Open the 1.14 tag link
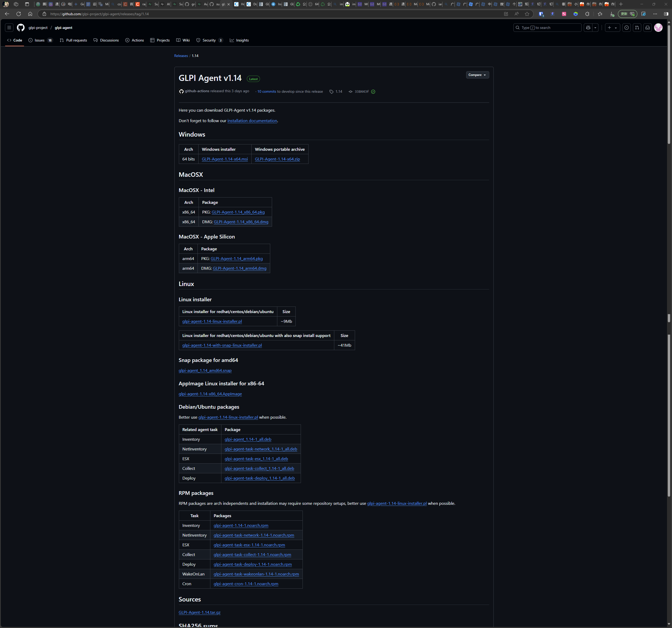The height and width of the screenshot is (628, 672). coord(336,92)
